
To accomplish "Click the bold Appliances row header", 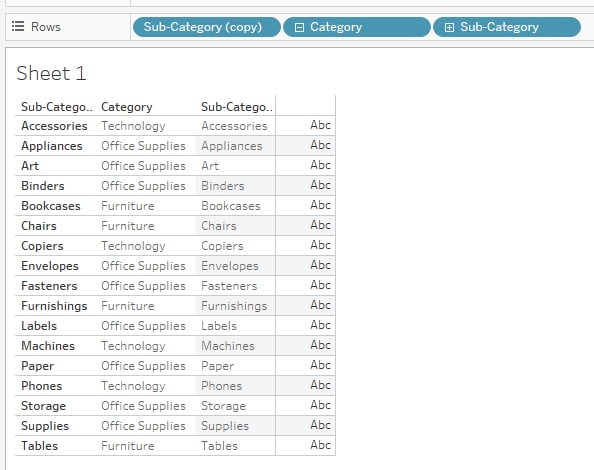I will point(52,146).
